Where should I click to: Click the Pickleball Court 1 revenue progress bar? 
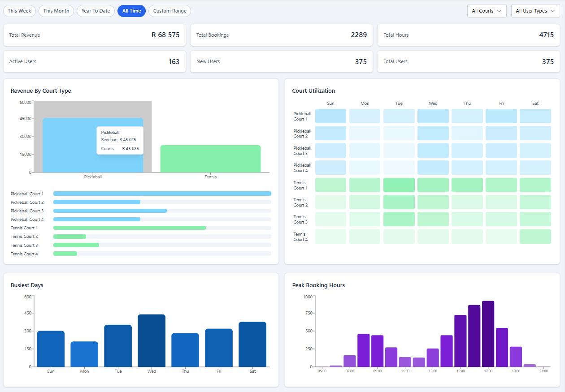click(162, 194)
